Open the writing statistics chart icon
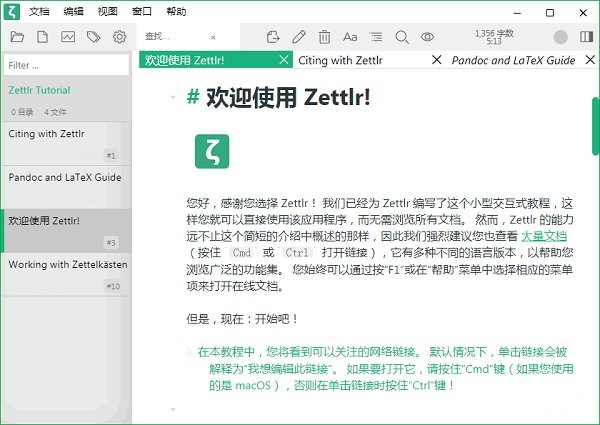Viewport: 600px width, 425px height. click(68, 37)
